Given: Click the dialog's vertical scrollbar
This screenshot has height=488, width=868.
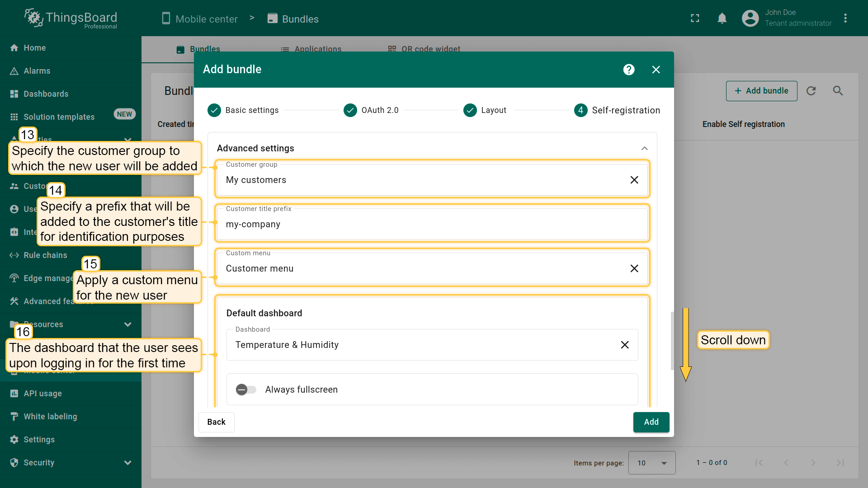Looking at the screenshot, I should pyautogui.click(x=672, y=341).
